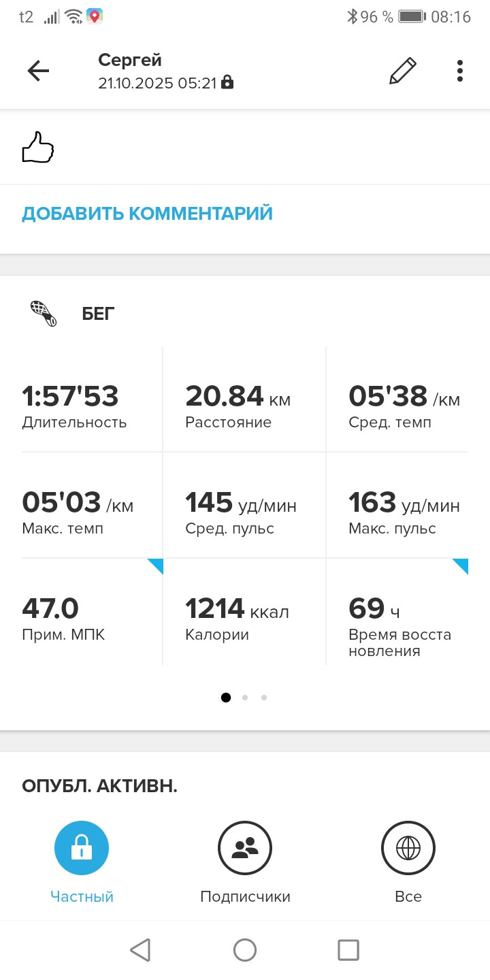Open the three-dot overflow menu
The image size is (490, 980).
click(x=460, y=71)
